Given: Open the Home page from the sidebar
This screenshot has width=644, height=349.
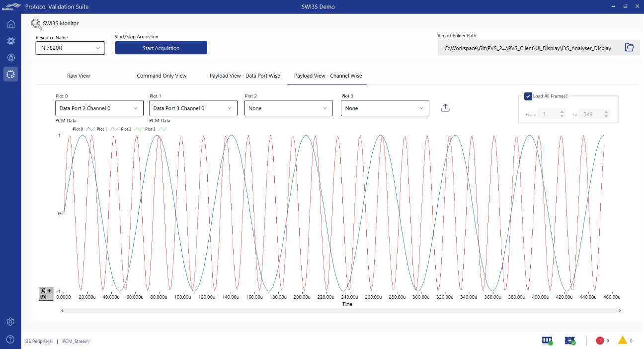Looking at the screenshot, I should 10,24.
